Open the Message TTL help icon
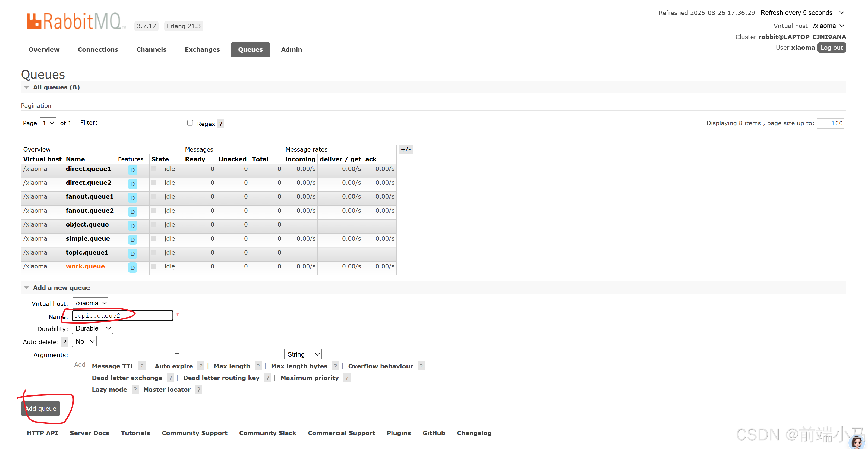 click(x=142, y=366)
